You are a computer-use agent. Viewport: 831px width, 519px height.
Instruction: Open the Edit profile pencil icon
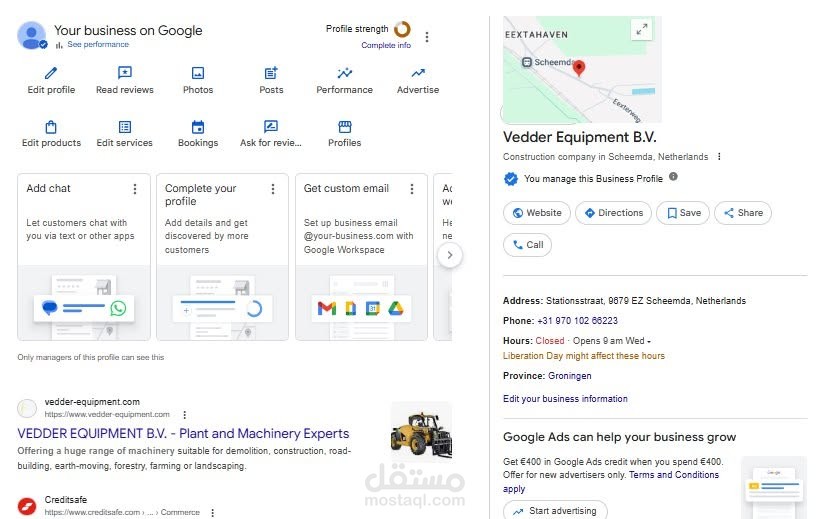(51, 73)
